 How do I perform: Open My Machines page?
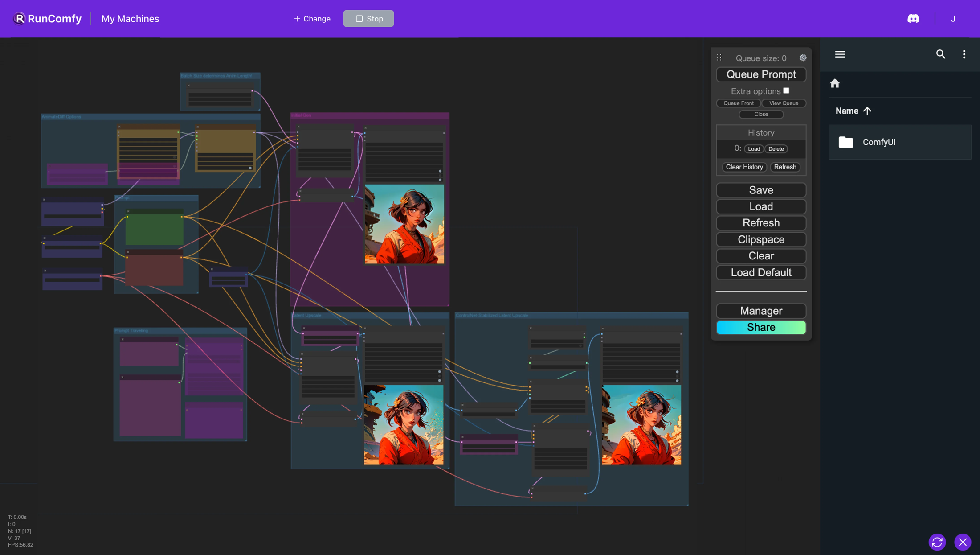130,18
